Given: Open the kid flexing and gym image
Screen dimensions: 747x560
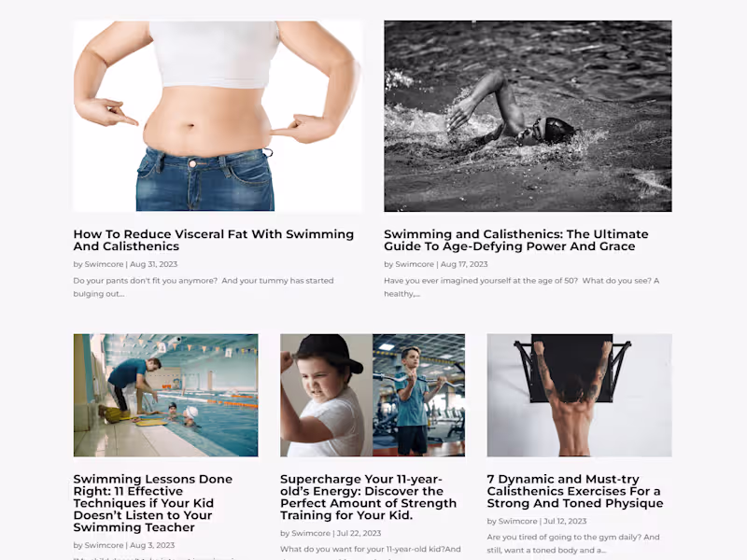Looking at the screenshot, I should click(373, 395).
